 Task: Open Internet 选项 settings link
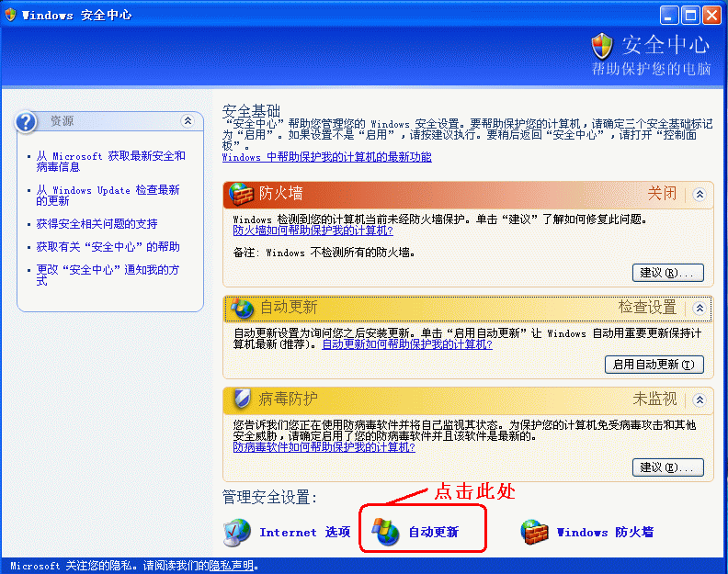(x=304, y=532)
